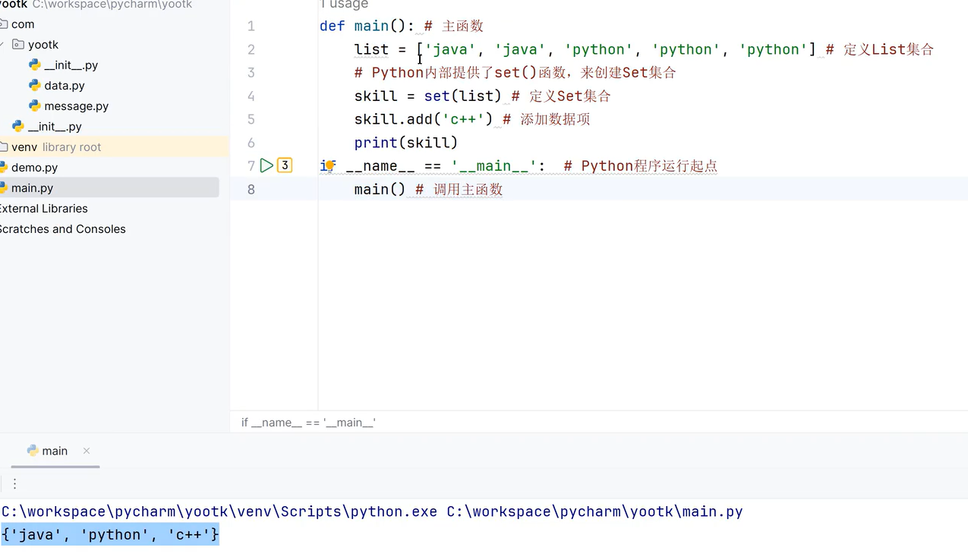This screenshot has height=560, width=968.
Task: Click the 1 usage inlay hint
Action: pyautogui.click(x=344, y=5)
